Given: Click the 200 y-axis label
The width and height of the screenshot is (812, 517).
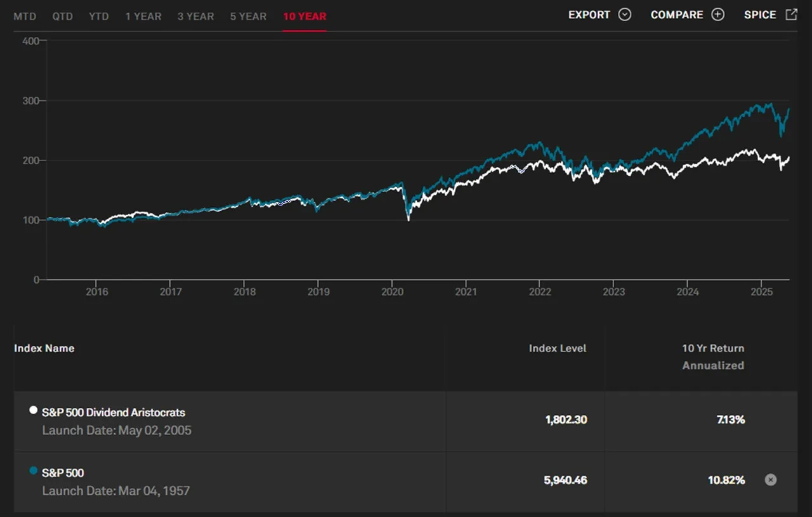Looking at the screenshot, I should pos(30,160).
